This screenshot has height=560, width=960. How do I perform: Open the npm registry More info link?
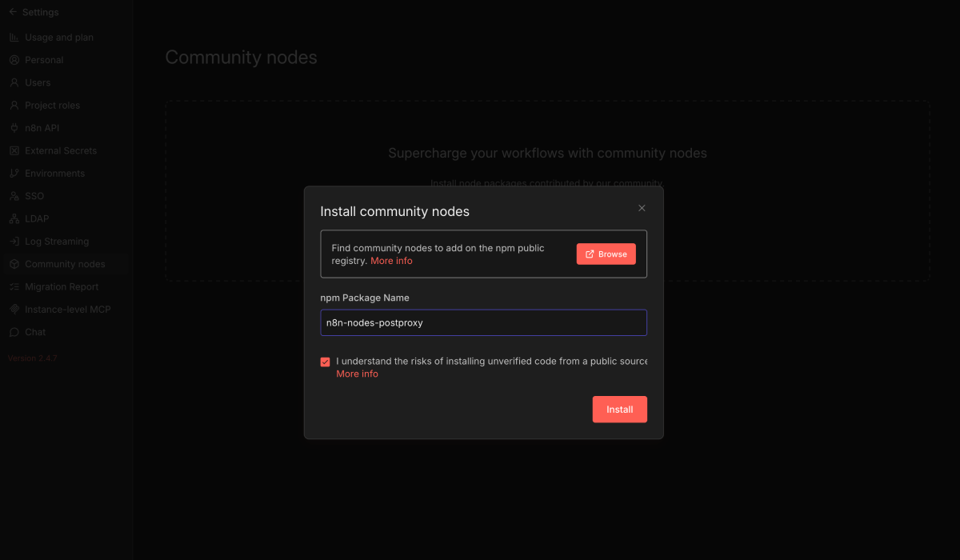391,260
